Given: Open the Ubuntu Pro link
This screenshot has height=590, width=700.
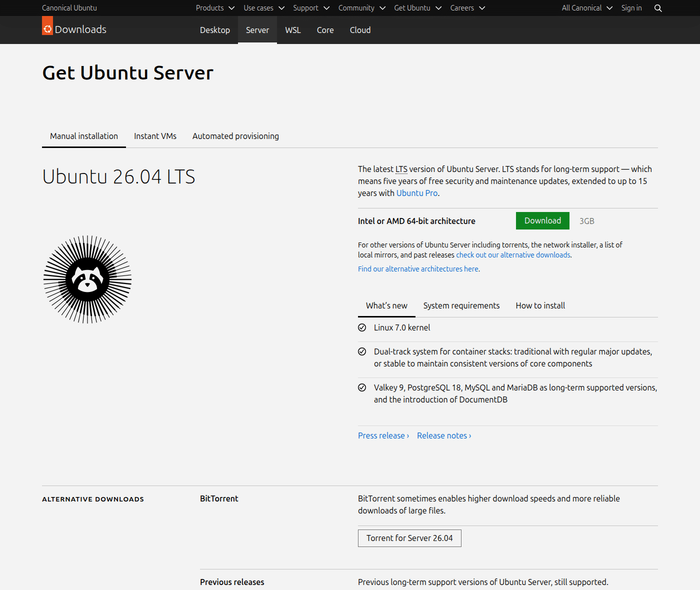Looking at the screenshot, I should click(417, 193).
